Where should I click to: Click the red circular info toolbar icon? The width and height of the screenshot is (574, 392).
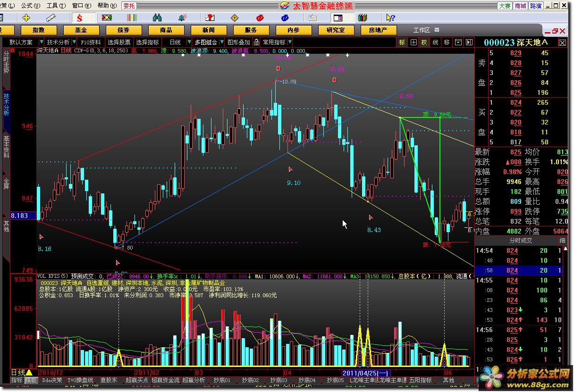click(x=260, y=18)
